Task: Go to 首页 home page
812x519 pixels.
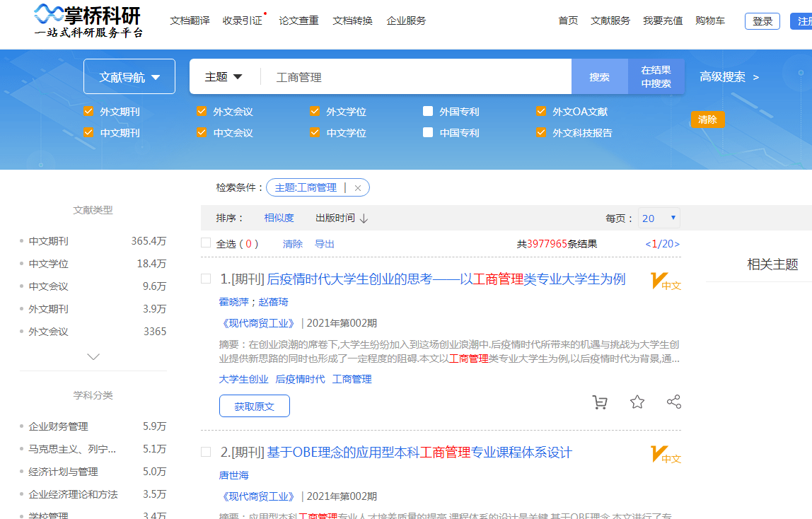Action: (568, 21)
